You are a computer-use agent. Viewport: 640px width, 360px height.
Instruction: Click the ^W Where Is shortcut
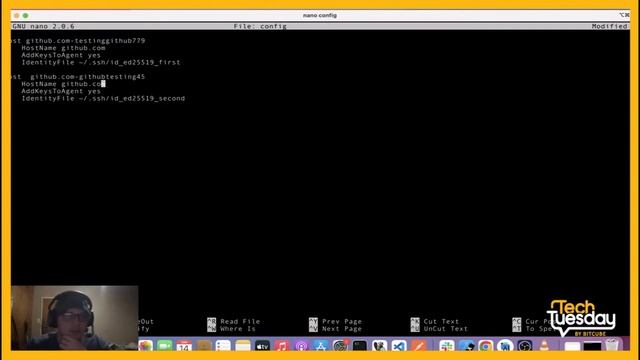point(231,329)
